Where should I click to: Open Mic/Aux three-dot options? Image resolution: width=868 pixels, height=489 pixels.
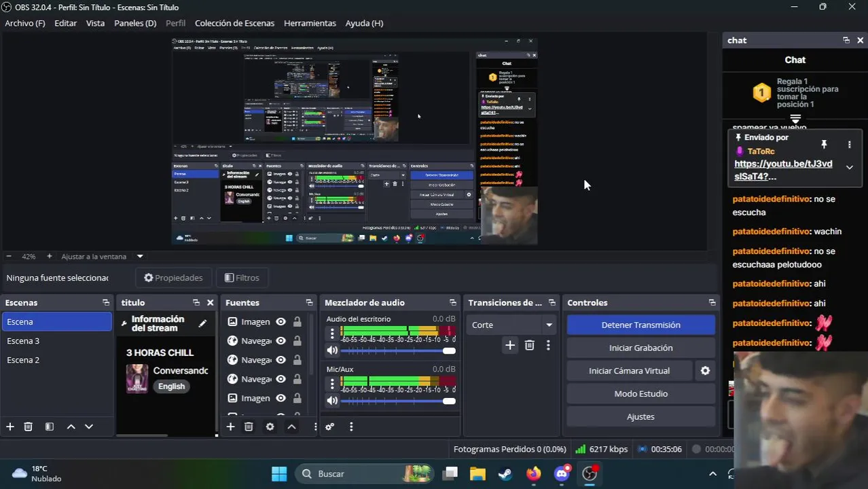pyautogui.click(x=332, y=383)
